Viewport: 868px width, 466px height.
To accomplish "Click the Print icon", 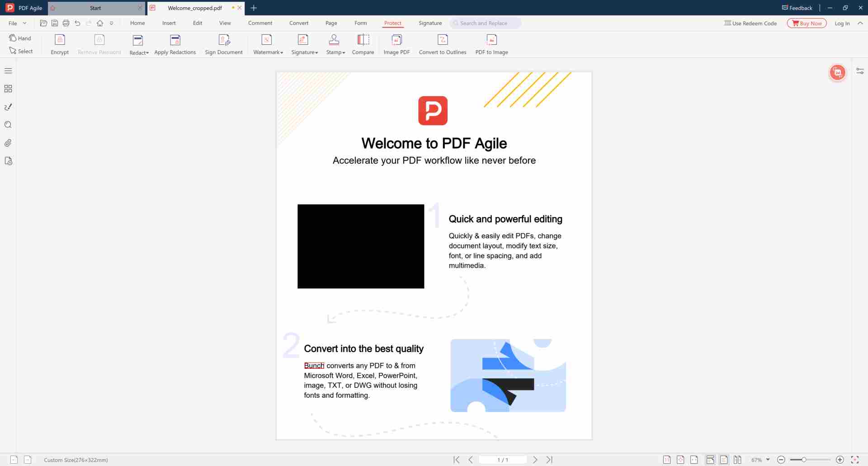I will click(66, 23).
